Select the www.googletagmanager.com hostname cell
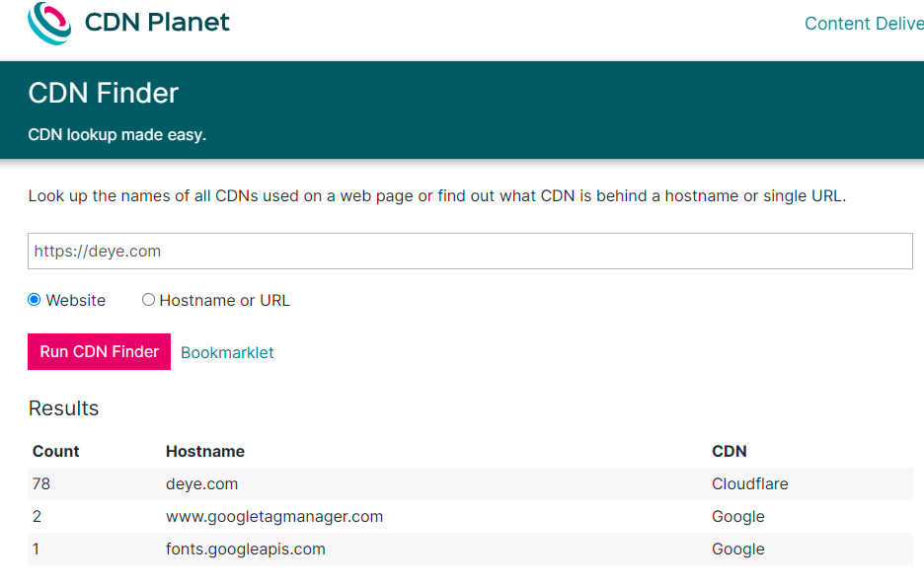Image resolution: width=924 pixels, height=586 pixels. click(274, 517)
